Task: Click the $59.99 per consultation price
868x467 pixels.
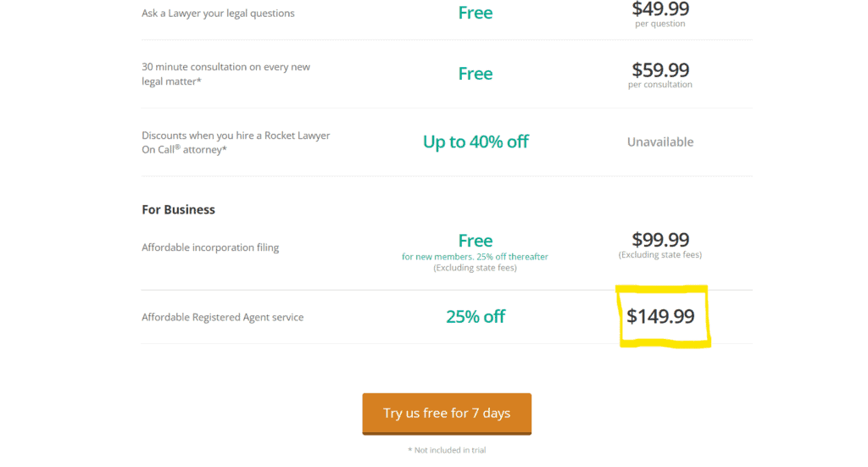Action: (660, 70)
